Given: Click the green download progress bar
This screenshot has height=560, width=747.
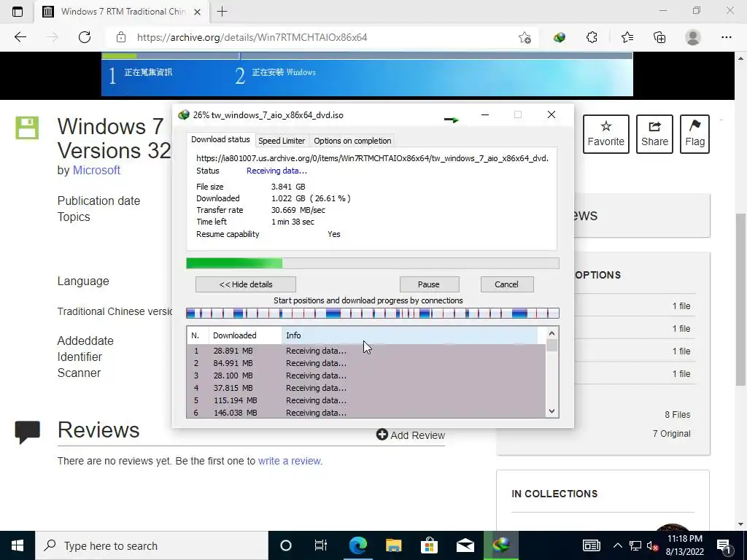Looking at the screenshot, I should [373, 263].
